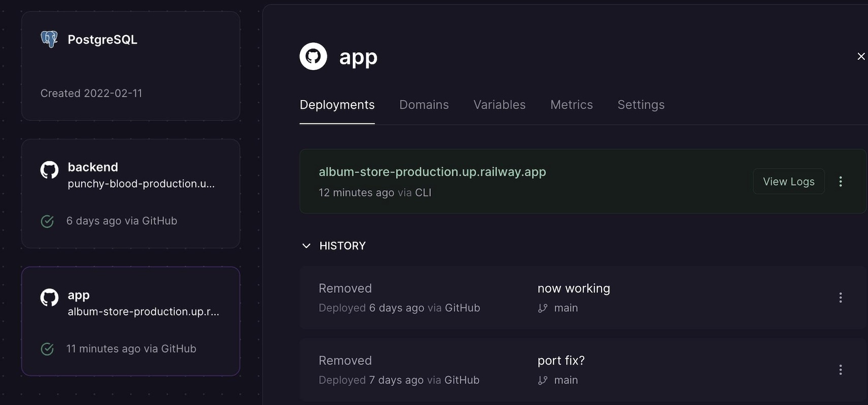Click branch icon under 'port fix?' commit
This screenshot has height=405, width=868.
543,380
